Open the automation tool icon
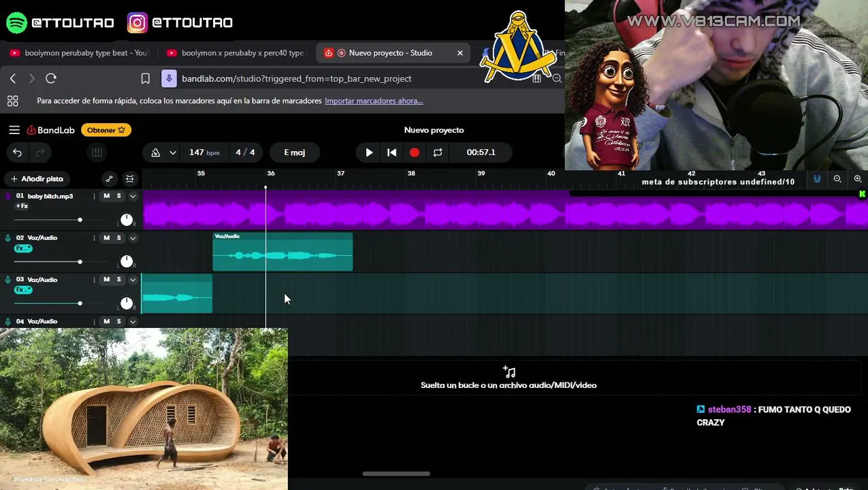Image resolution: width=868 pixels, height=490 pixels. click(x=109, y=179)
